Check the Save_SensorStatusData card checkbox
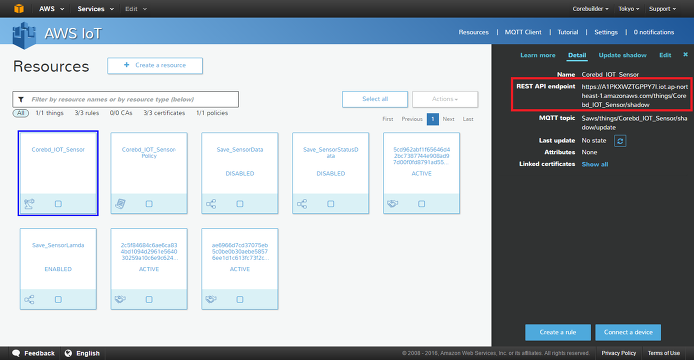Viewport: 694px width, 360px height. 331,204
